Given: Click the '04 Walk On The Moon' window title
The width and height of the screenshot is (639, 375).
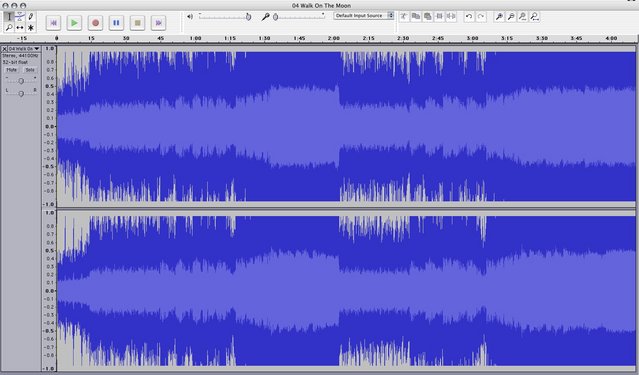Looking at the screenshot, I should coord(321,5).
